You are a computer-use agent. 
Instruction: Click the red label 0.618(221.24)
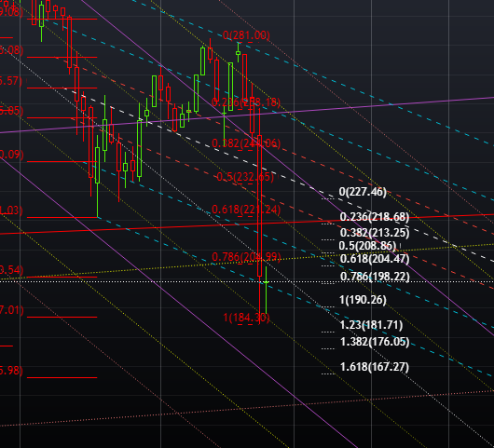tap(246, 210)
